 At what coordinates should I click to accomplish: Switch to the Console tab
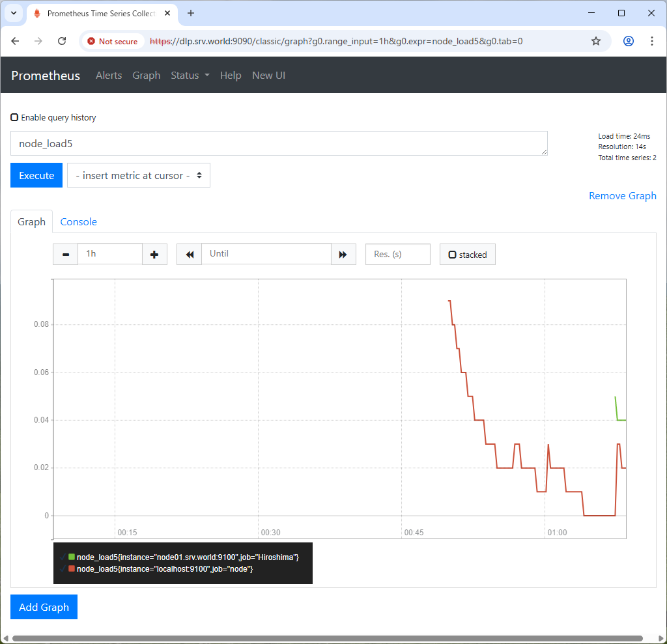click(x=78, y=222)
